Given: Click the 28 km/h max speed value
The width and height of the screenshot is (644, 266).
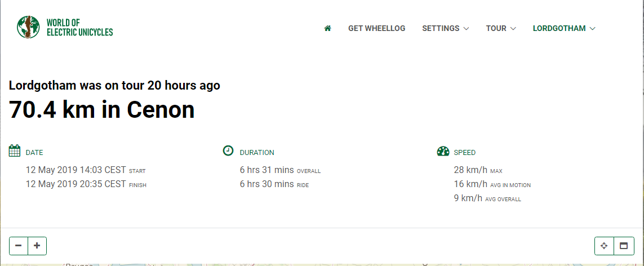Looking at the screenshot, I should tap(470, 170).
